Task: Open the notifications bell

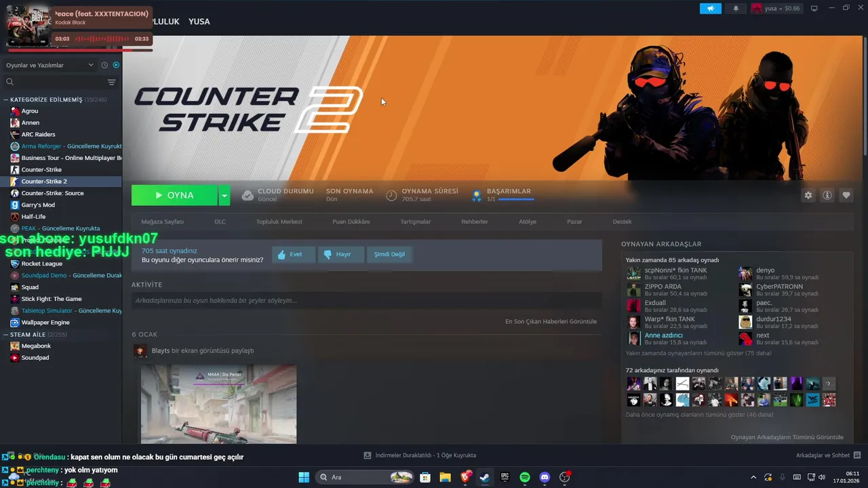Action: click(x=736, y=9)
